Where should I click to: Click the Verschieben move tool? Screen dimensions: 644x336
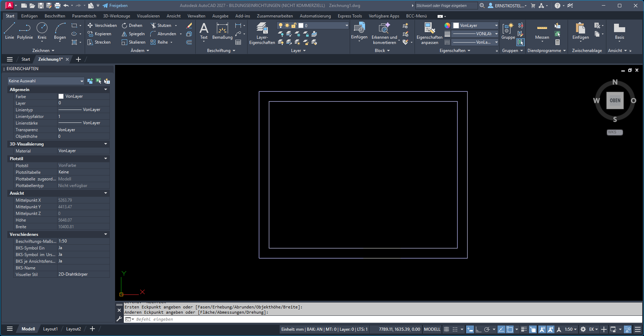[102, 25]
